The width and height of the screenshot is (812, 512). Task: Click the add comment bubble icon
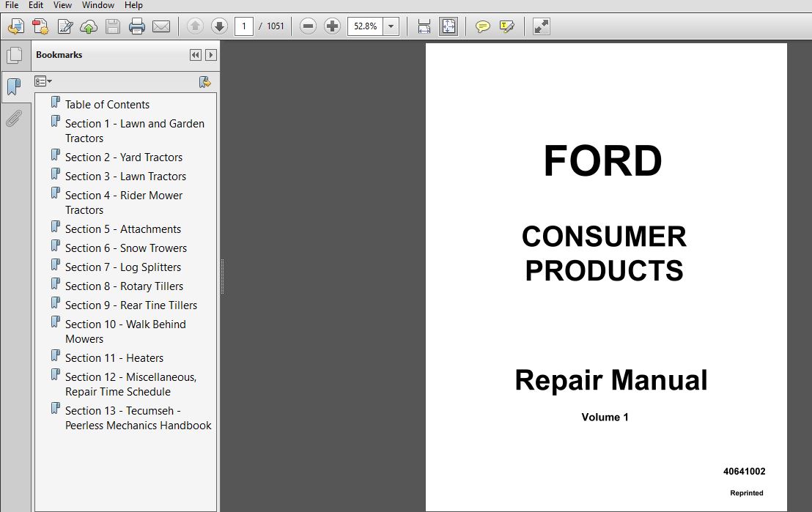[483, 26]
